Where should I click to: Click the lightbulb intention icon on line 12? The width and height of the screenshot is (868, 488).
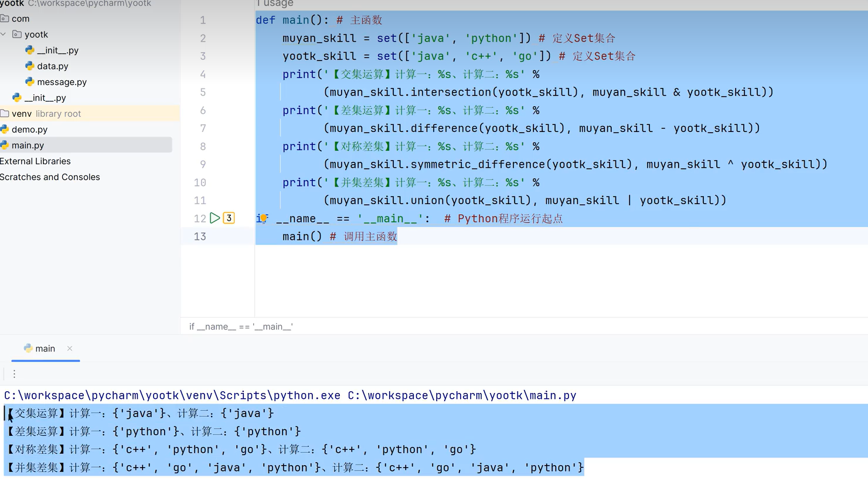click(x=263, y=218)
